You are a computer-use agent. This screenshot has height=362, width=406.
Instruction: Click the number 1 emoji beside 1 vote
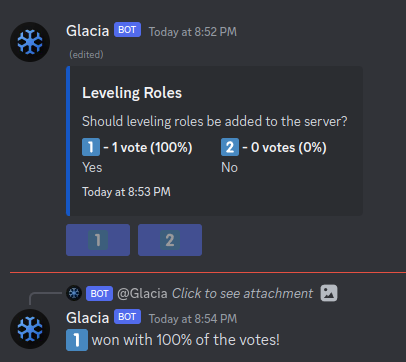coord(91,147)
